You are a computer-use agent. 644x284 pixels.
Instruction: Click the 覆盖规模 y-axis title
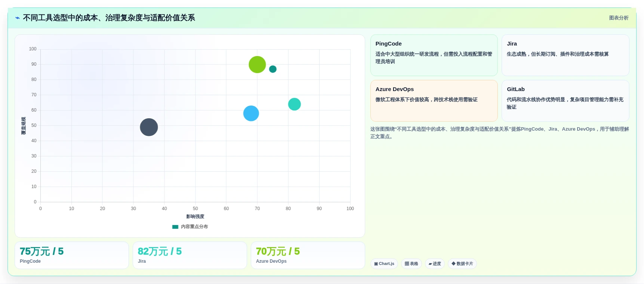[x=24, y=126]
